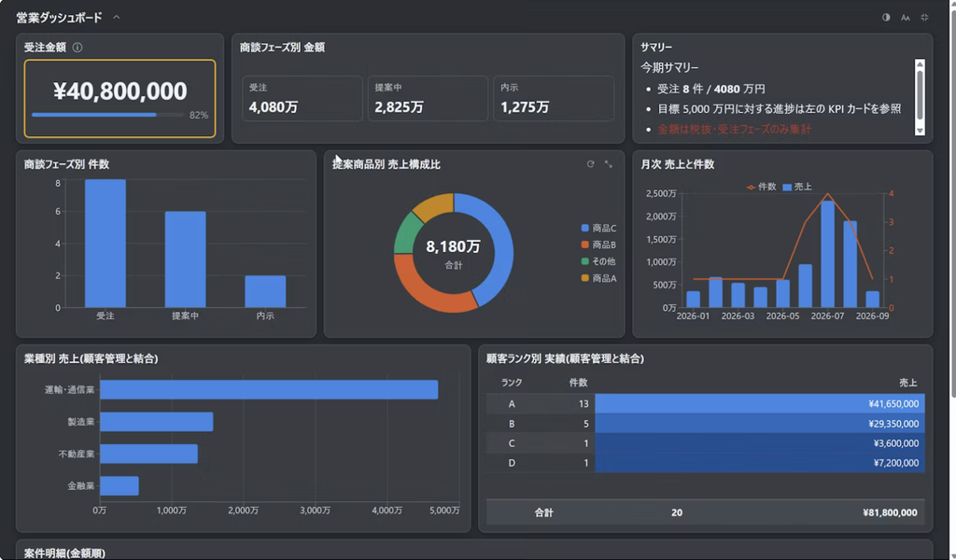Click the 顧客ランク別 実績(顧客管理と結合) panel title
The image size is (956, 560).
[x=565, y=358]
